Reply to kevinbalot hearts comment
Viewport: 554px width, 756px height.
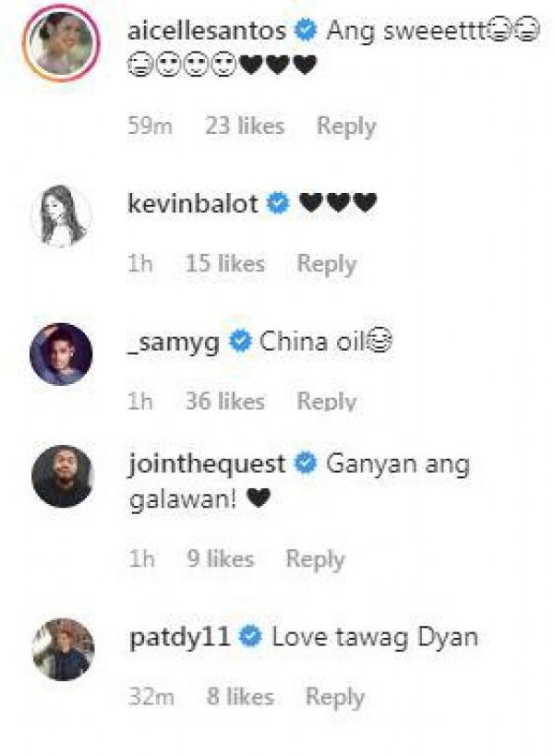pos(327,264)
